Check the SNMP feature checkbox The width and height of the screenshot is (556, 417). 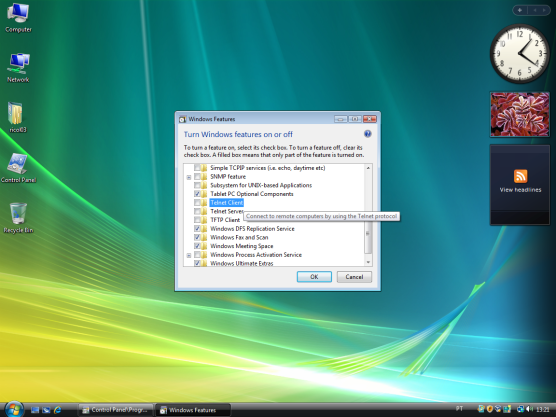tap(197, 177)
